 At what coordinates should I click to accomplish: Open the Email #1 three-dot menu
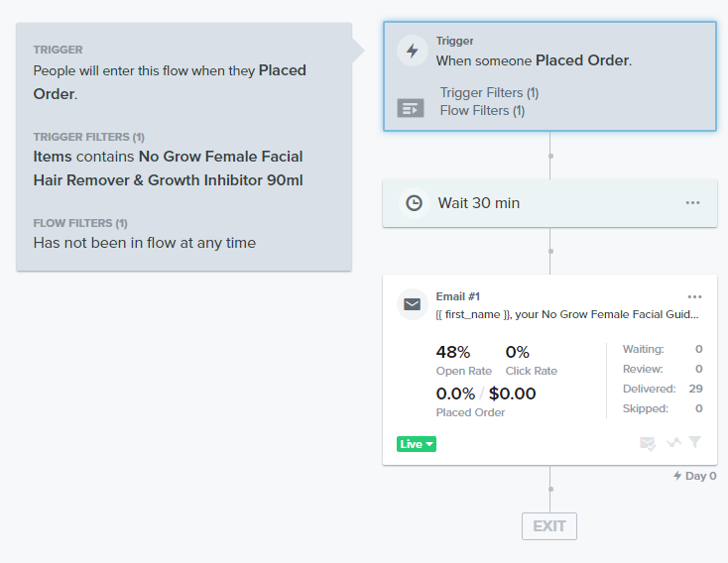[x=694, y=297]
